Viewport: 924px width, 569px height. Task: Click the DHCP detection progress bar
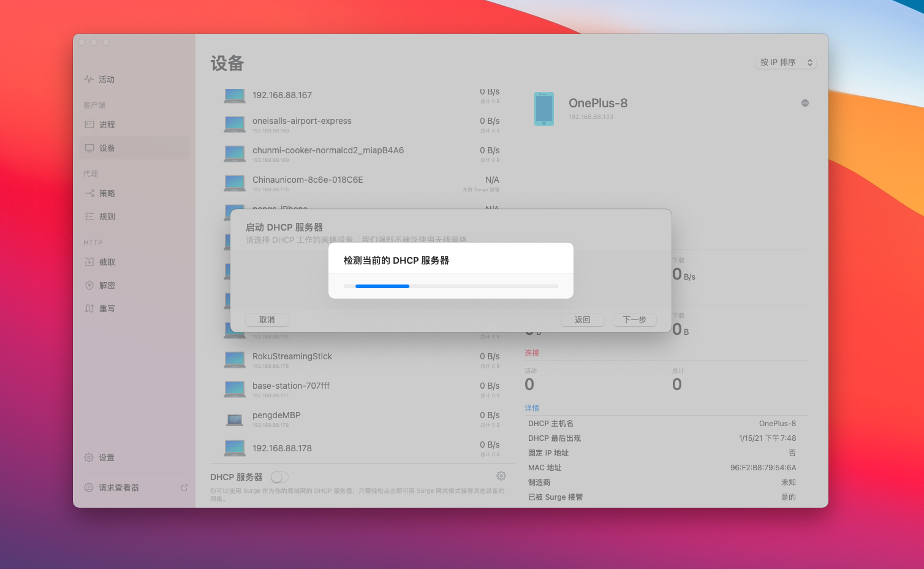pos(450,286)
